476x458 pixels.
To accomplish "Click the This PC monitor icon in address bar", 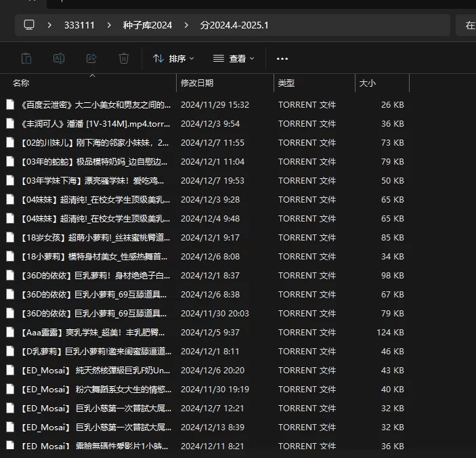I will coord(29,25).
